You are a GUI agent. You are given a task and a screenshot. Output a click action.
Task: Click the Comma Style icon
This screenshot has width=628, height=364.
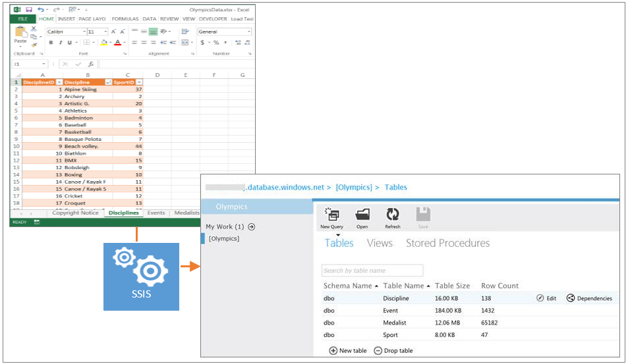(x=225, y=42)
